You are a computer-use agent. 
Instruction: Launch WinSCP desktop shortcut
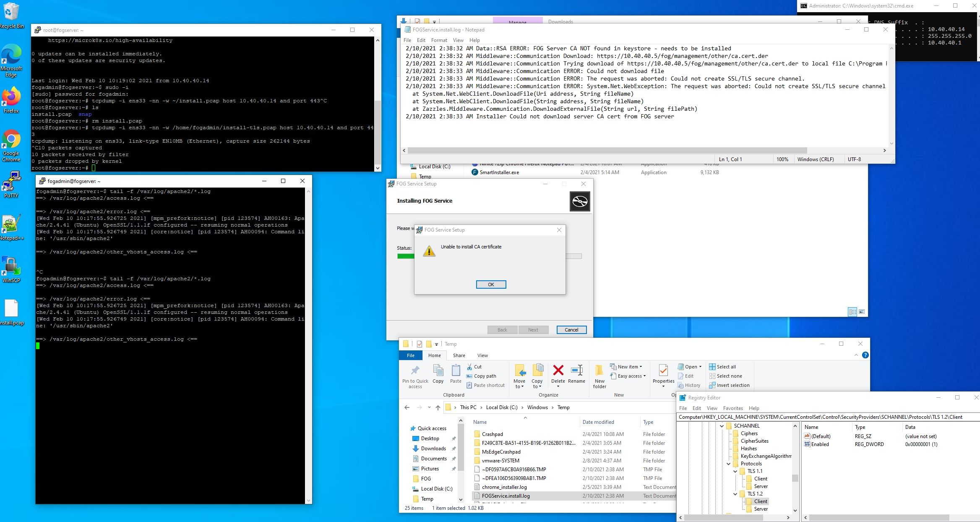[11, 269]
